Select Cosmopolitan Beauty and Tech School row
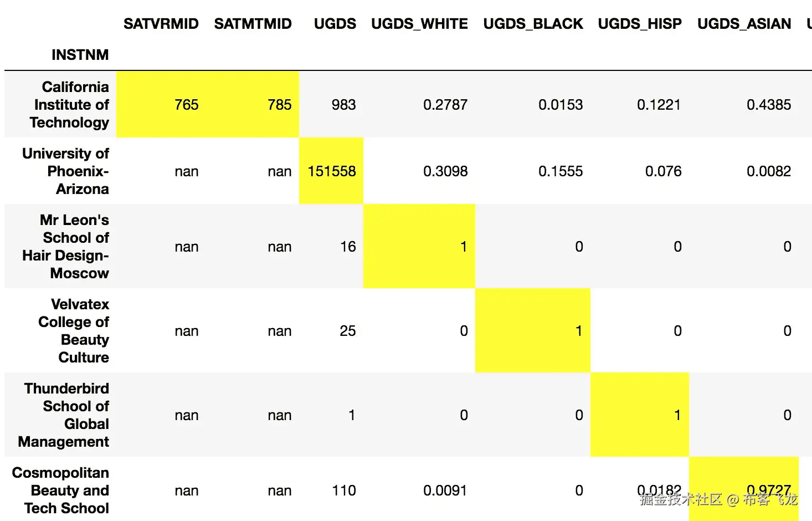The image size is (812, 521). click(61, 491)
